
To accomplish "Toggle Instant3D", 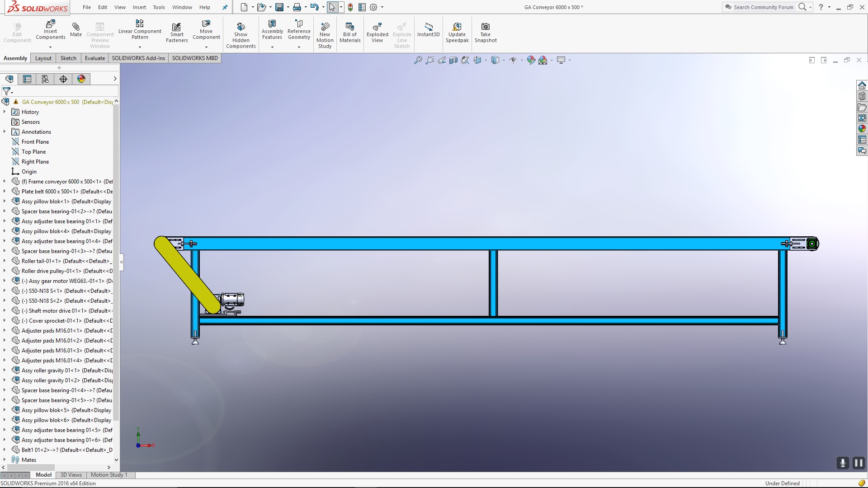I will (x=428, y=30).
